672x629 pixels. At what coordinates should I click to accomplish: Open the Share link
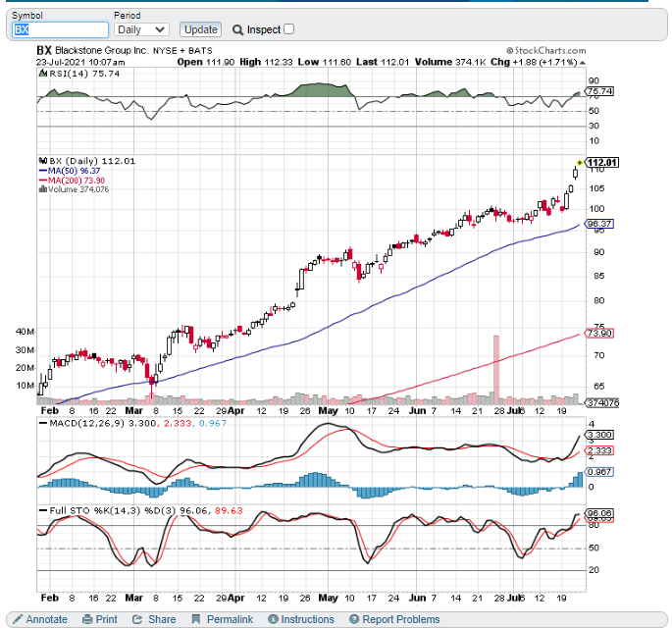[x=162, y=619]
